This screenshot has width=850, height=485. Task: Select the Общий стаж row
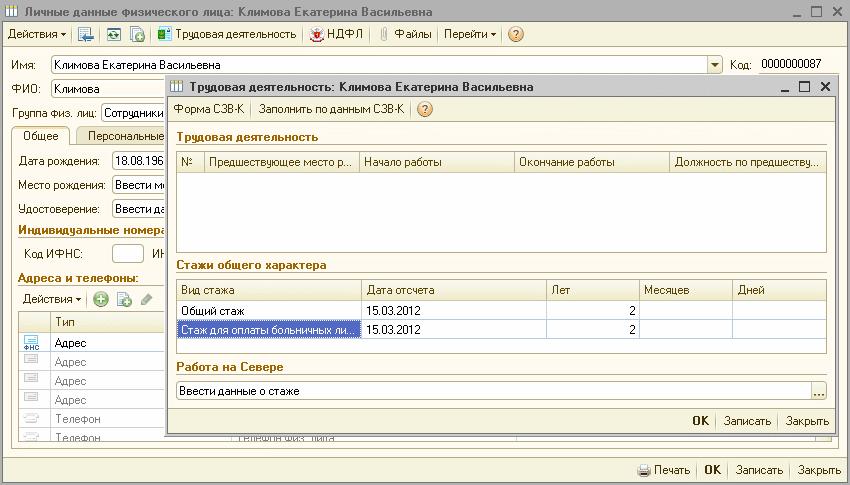tap(267, 311)
